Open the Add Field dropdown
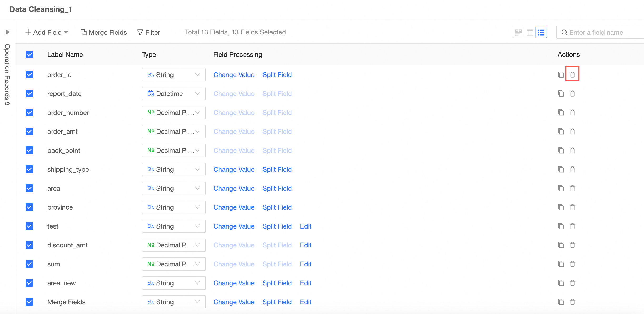Image resolution: width=644 pixels, height=314 pixels. [x=47, y=32]
